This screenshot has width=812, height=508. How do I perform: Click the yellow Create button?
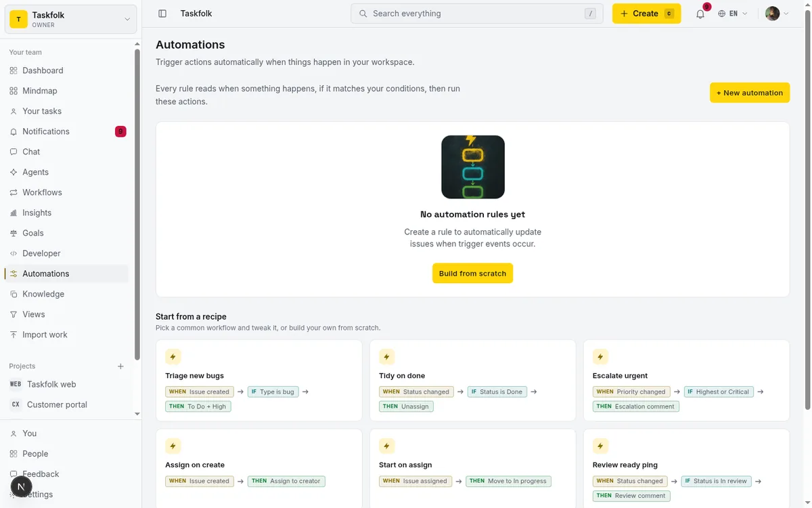[x=646, y=14]
